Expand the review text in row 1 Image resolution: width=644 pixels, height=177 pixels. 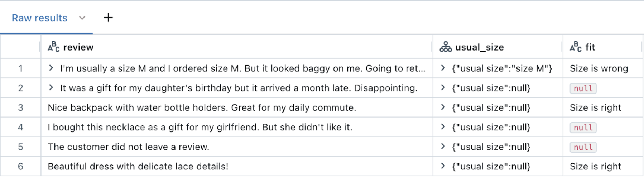click(51, 68)
